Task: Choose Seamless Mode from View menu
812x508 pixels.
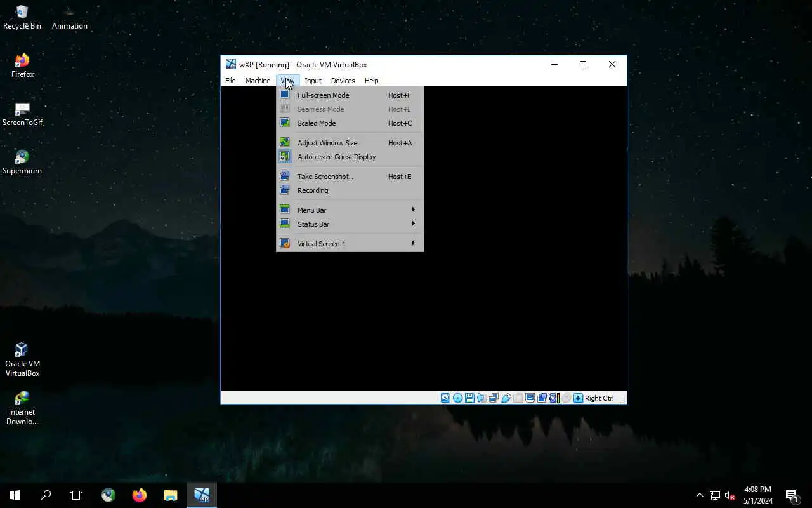Action: click(350, 109)
